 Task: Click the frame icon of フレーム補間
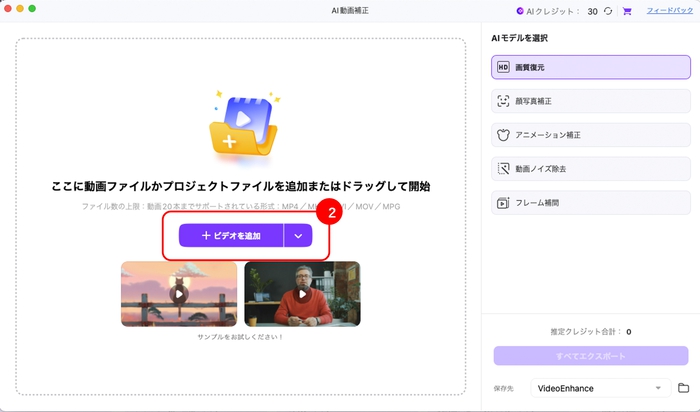pos(503,203)
